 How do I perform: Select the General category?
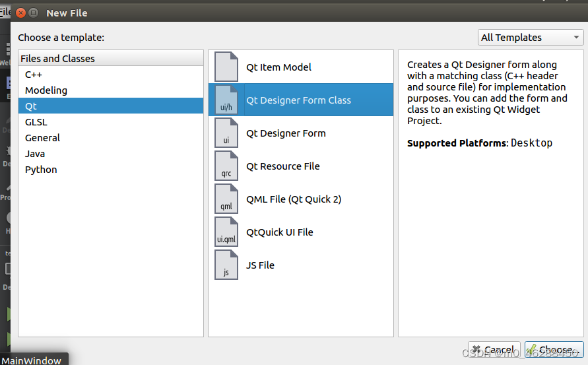click(x=111, y=138)
